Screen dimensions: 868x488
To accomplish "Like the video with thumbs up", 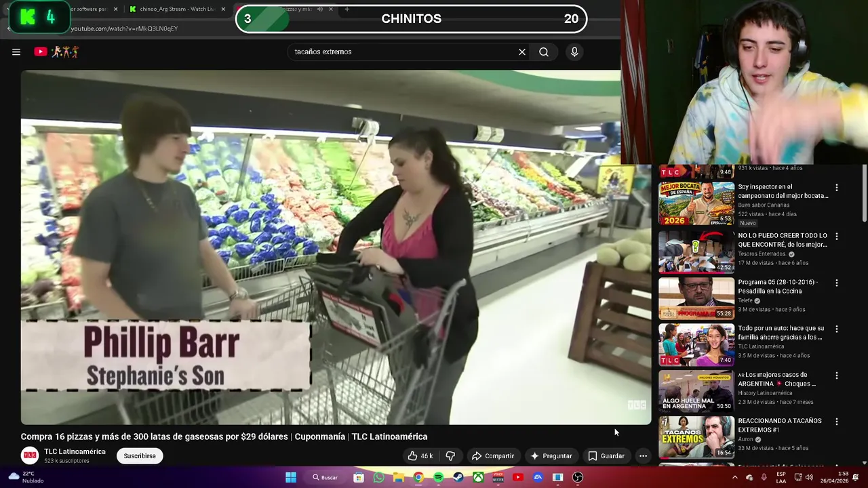I will pos(420,456).
